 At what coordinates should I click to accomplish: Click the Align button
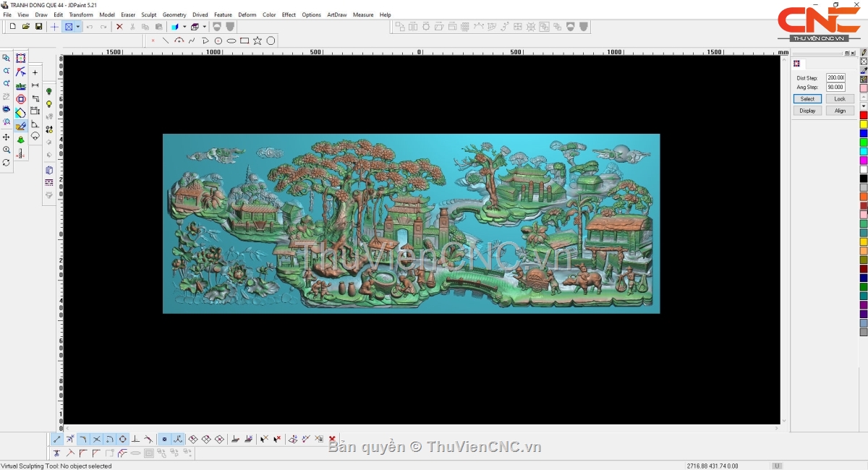point(840,111)
